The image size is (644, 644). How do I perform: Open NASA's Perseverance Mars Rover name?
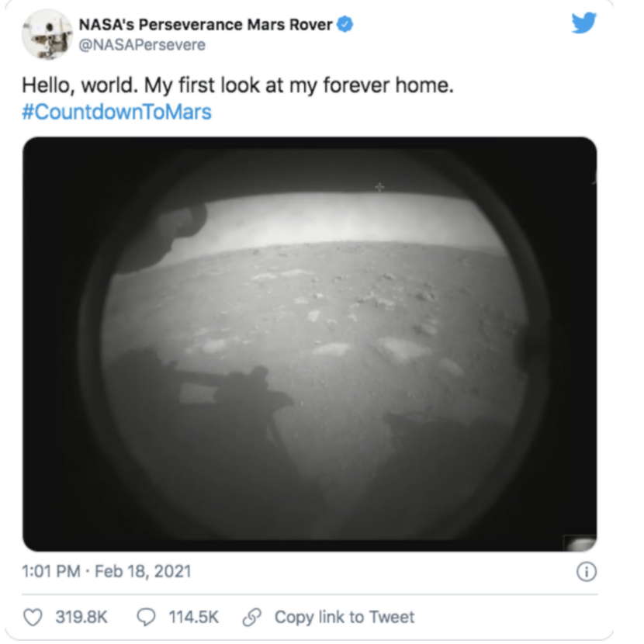206,25
